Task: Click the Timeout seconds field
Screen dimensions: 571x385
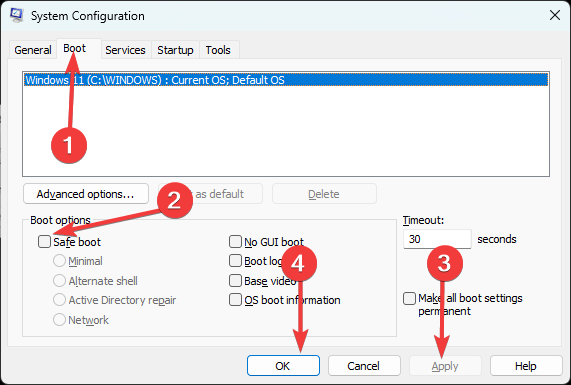Action: pos(437,239)
